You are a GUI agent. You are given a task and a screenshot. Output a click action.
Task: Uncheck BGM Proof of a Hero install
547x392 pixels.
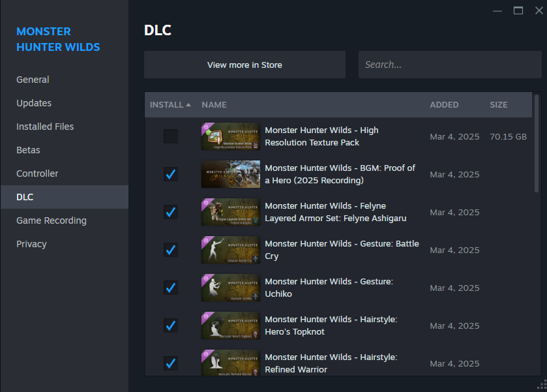tap(171, 174)
